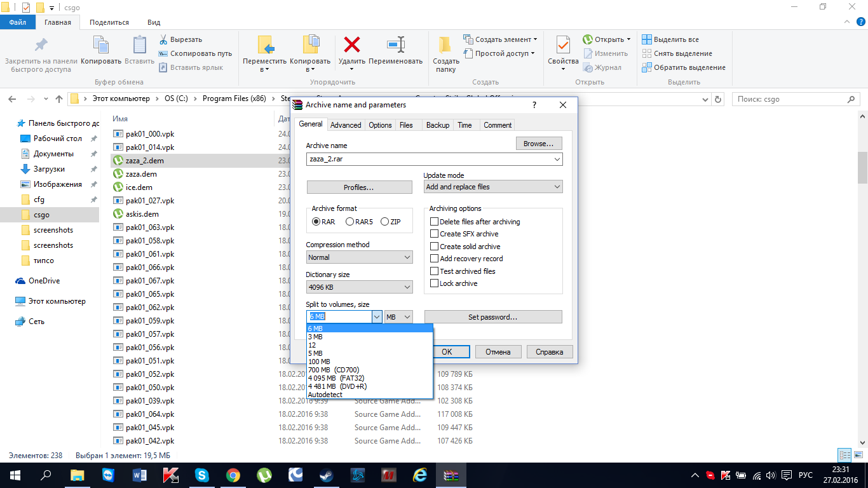This screenshot has width=868, height=488.
Task: Enable Delete files after archiving
Action: click(435, 222)
